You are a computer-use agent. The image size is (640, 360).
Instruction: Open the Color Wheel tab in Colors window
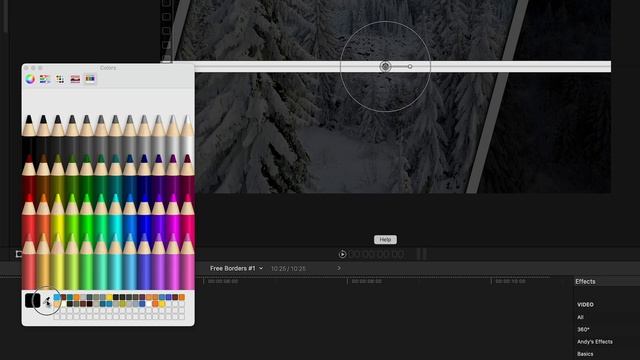tap(30, 79)
